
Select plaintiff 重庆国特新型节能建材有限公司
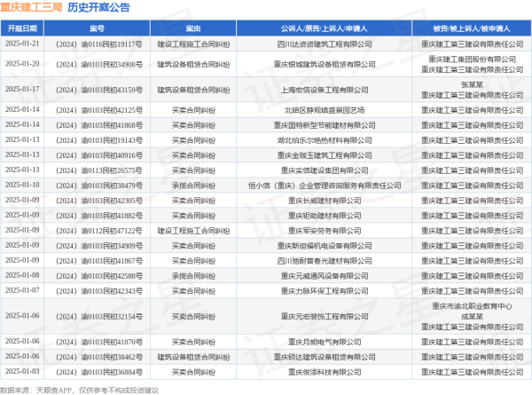pos(325,125)
